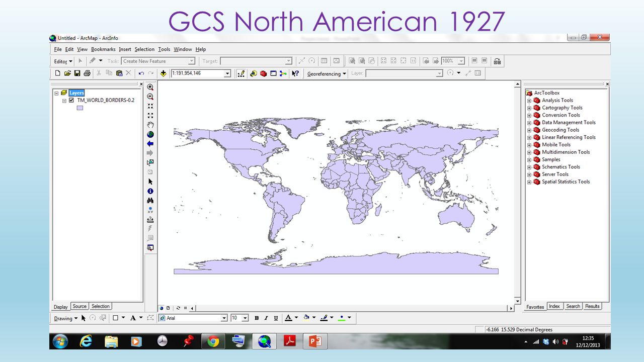Open the Tools menu
Viewport: 644px width, 362px height.
coord(164,49)
